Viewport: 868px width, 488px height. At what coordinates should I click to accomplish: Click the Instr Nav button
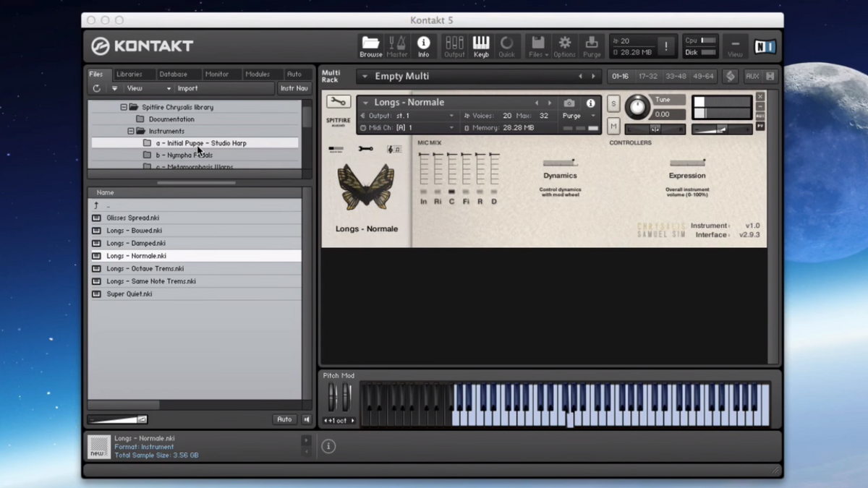point(294,88)
